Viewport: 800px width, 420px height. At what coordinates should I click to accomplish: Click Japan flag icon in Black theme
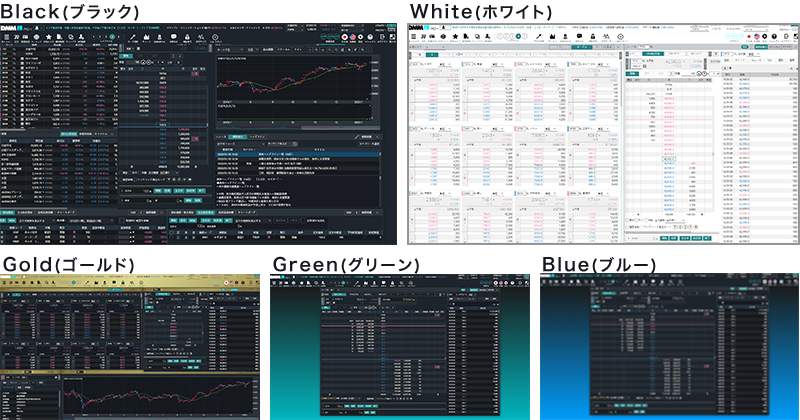click(x=344, y=37)
